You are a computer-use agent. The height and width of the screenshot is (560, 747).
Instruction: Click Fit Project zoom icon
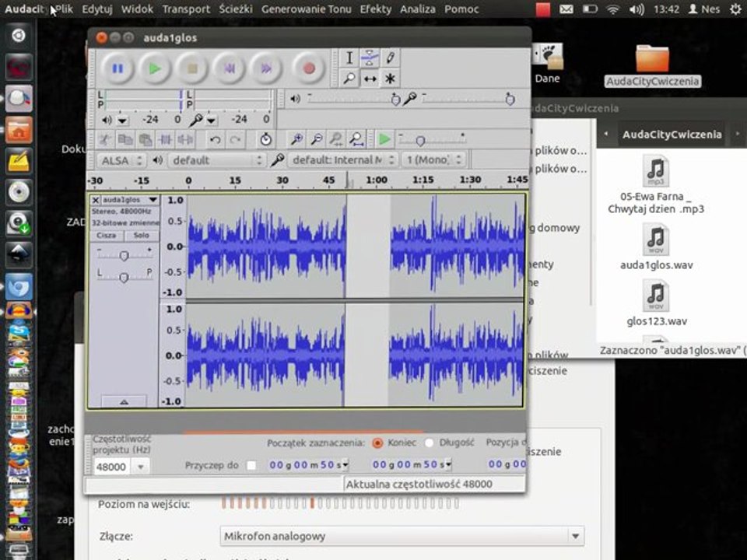(356, 139)
